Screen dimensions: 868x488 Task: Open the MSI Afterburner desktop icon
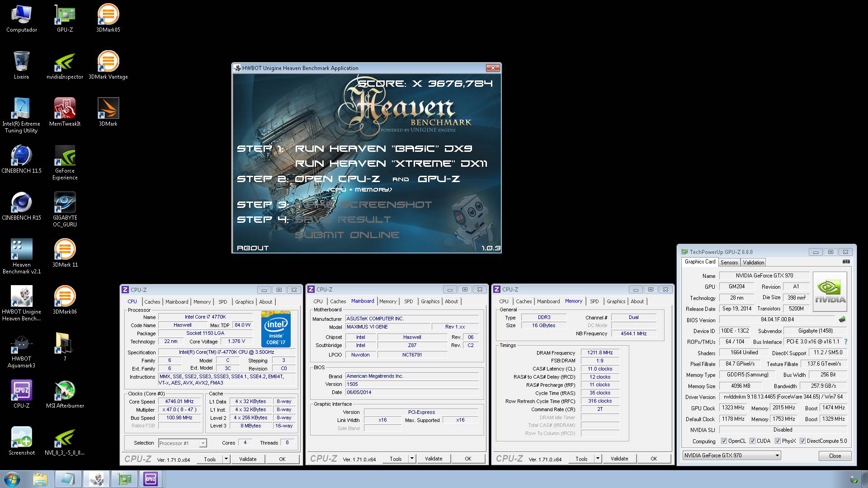[65, 394]
